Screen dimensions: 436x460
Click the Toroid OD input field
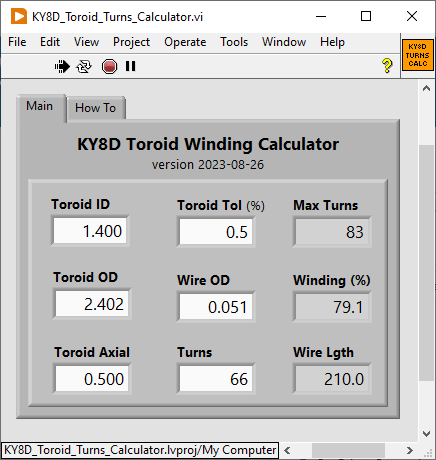click(x=92, y=304)
